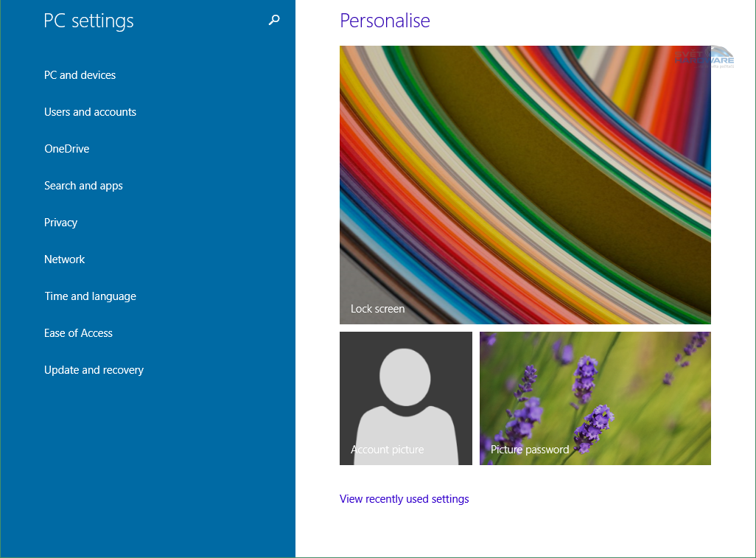Viewport: 756px width, 558px height.
Task: Click the Account picture caption text
Action: (x=387, y=450)
